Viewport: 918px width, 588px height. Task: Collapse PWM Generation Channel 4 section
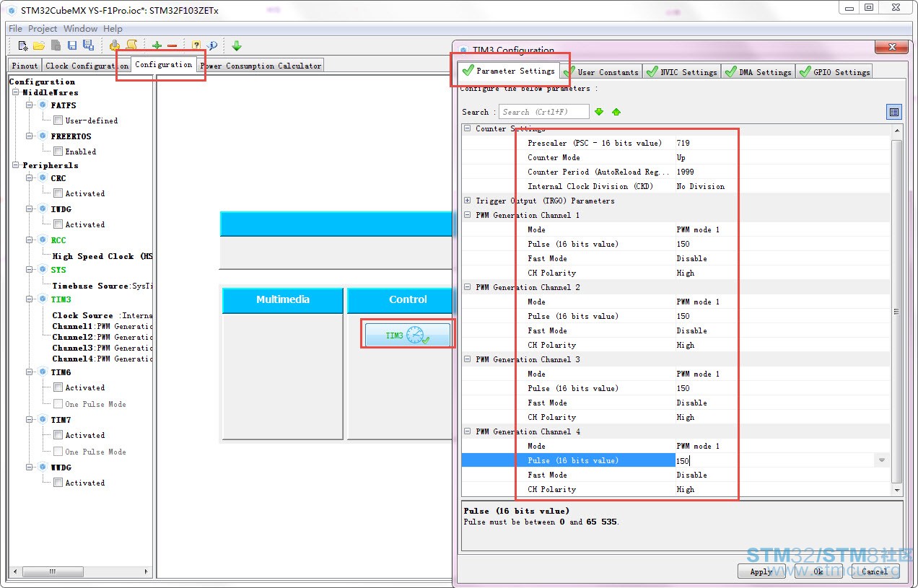(x=468, y=431)
